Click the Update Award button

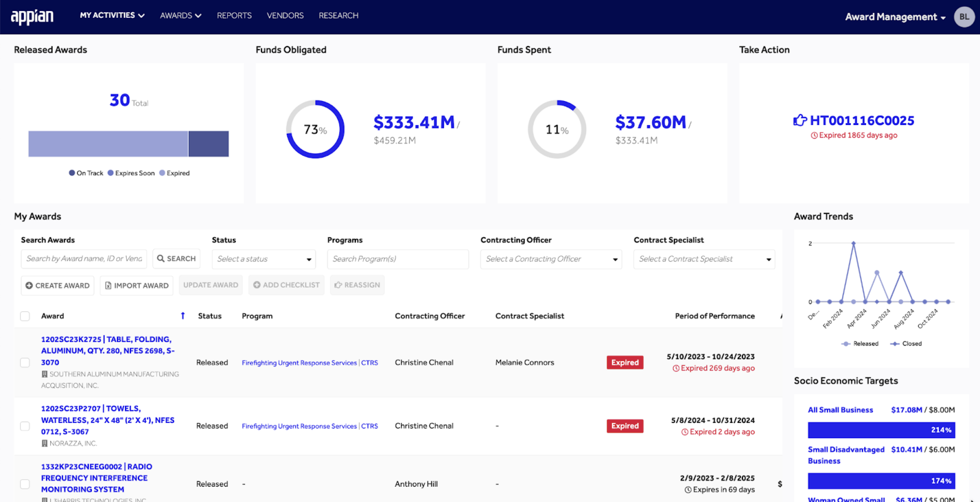(210, 285)
